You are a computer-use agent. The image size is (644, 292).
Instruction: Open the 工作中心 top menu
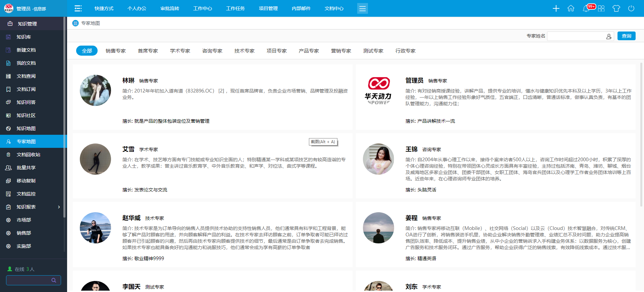tap(202, 8)
